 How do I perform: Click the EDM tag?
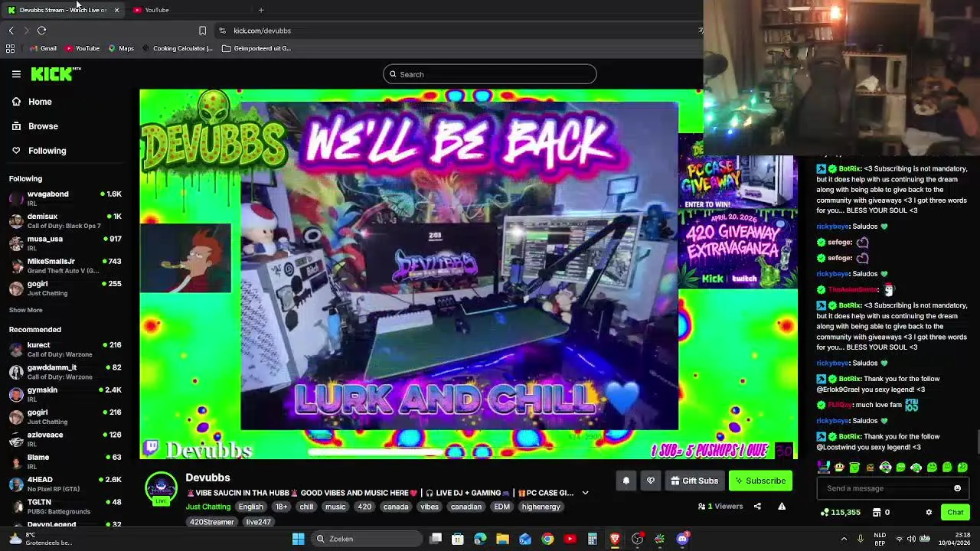[x=501, y=507]
